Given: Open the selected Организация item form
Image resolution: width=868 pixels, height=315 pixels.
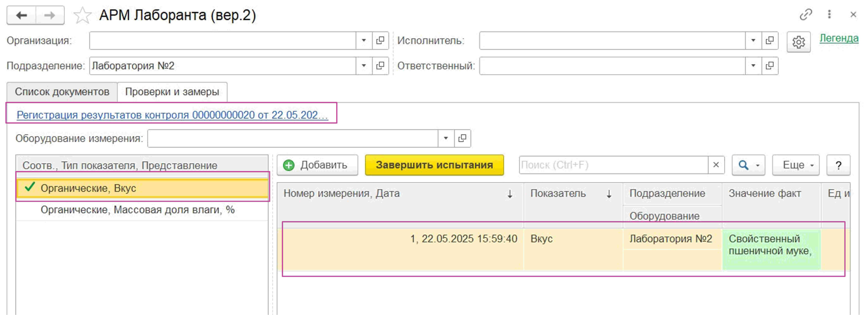Looking at the screenshot, I should [380, 41].
